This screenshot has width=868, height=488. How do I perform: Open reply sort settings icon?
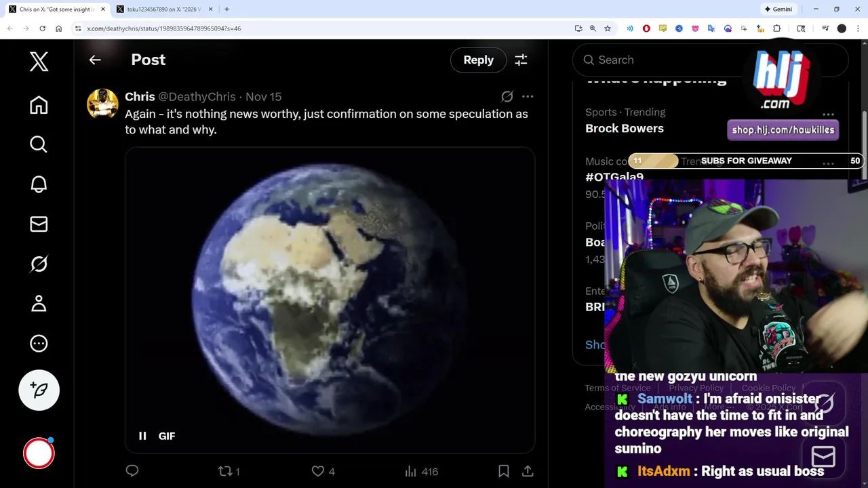click(521, 60)
